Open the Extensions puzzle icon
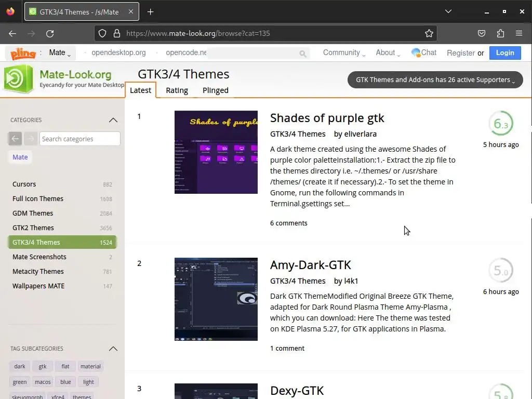 pyautogui.click(x=500, y=33)
